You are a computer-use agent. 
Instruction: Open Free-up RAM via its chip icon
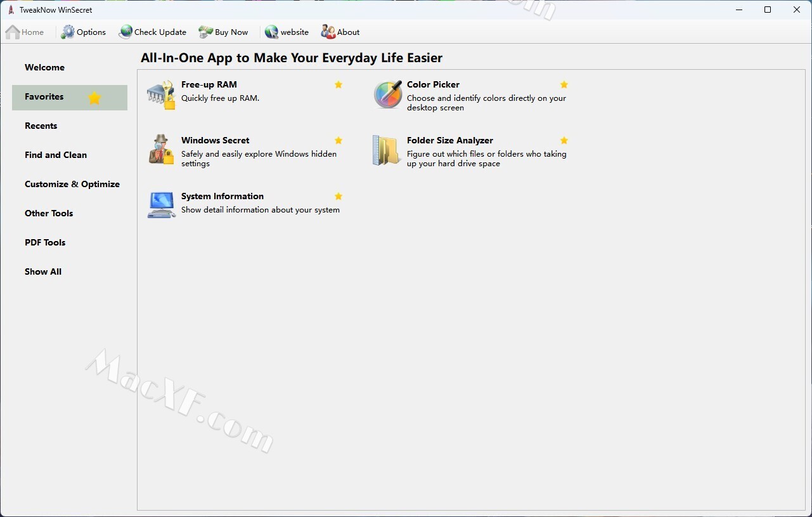click(161, 95)
